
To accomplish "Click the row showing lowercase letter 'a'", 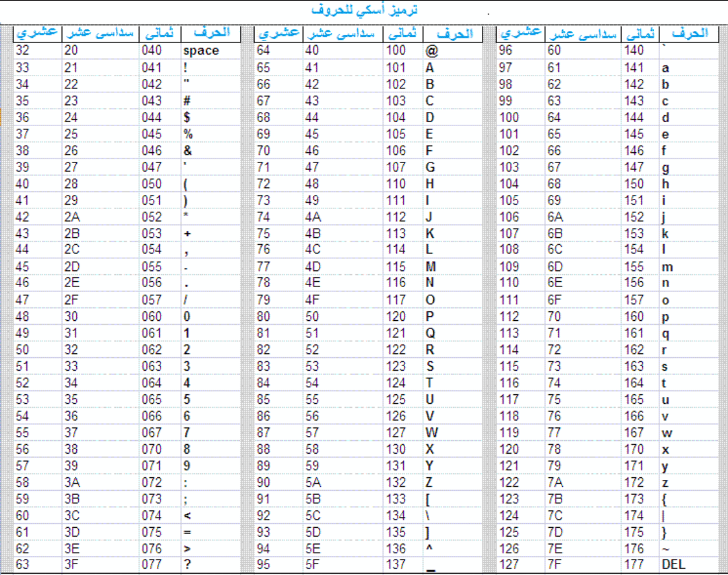I will point(665,67).
